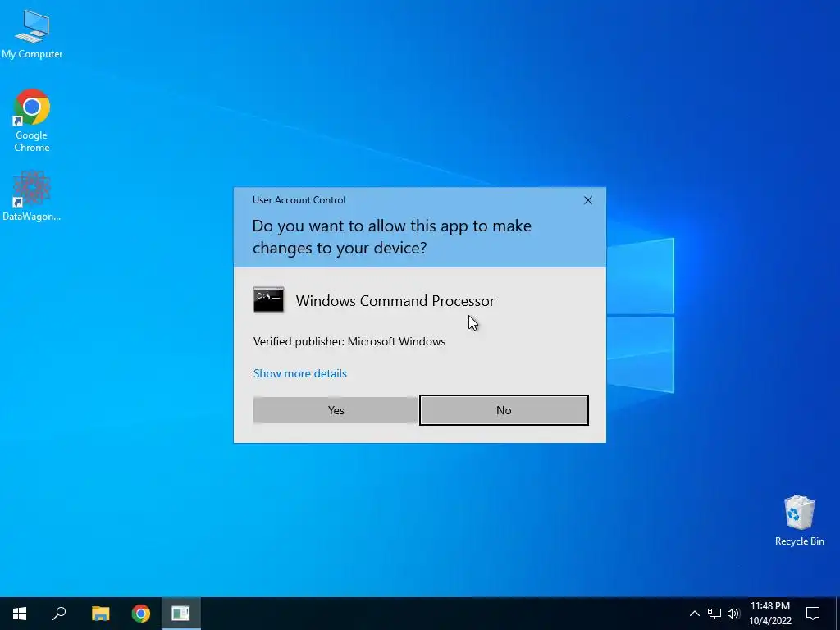840x630 pixels.
Task: Select the Google Chrome desktop shortcut
Action: pos(32,121)
